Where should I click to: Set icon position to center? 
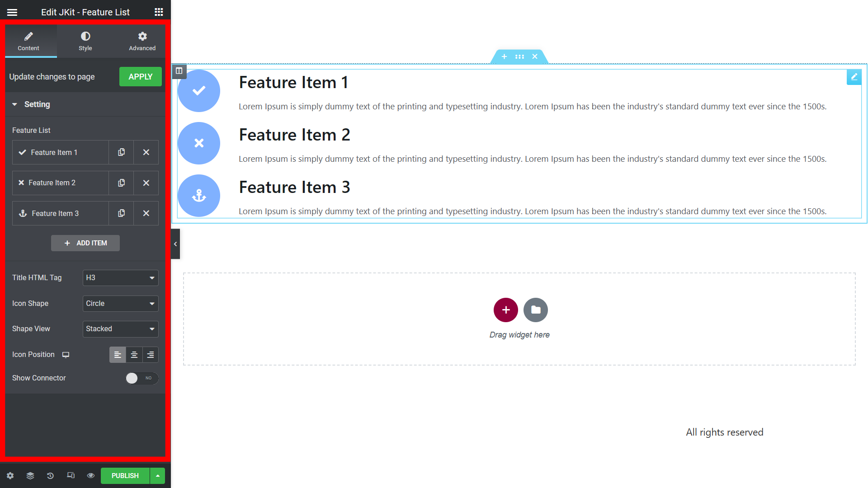click(134, 355)
